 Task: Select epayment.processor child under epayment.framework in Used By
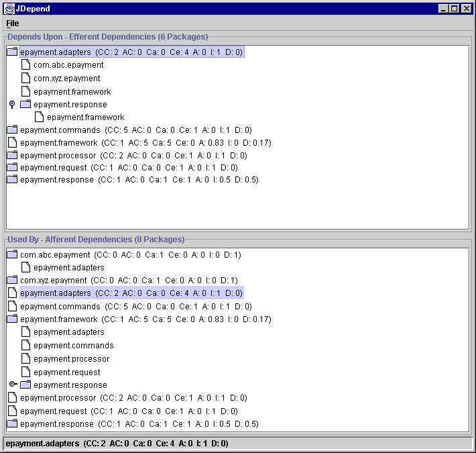pyautogui.click(x=71, y=359)
